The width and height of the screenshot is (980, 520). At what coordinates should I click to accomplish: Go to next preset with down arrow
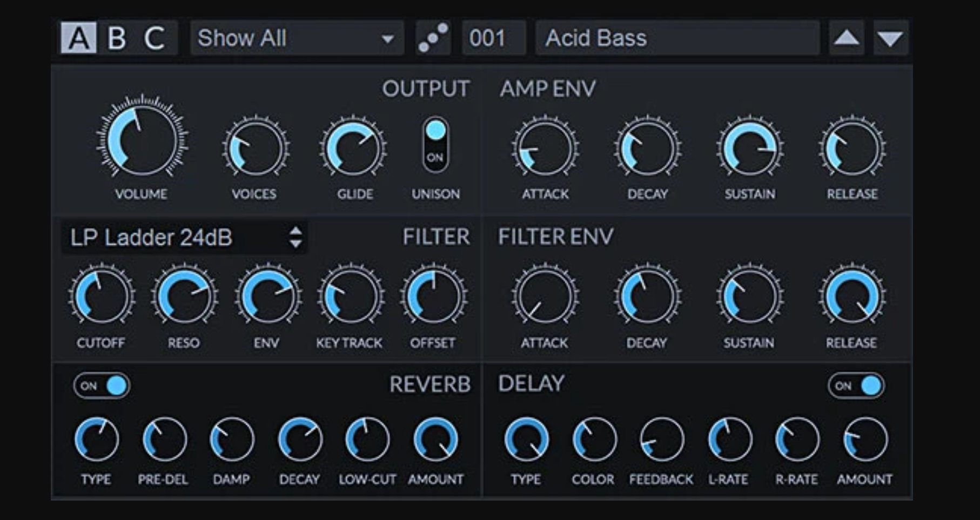pos(891,38)
